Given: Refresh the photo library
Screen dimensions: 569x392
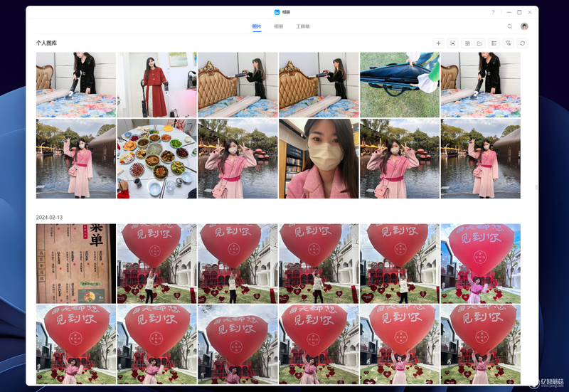Looking at the screenshot, I should pyautogui.click(x=522, y=43).
